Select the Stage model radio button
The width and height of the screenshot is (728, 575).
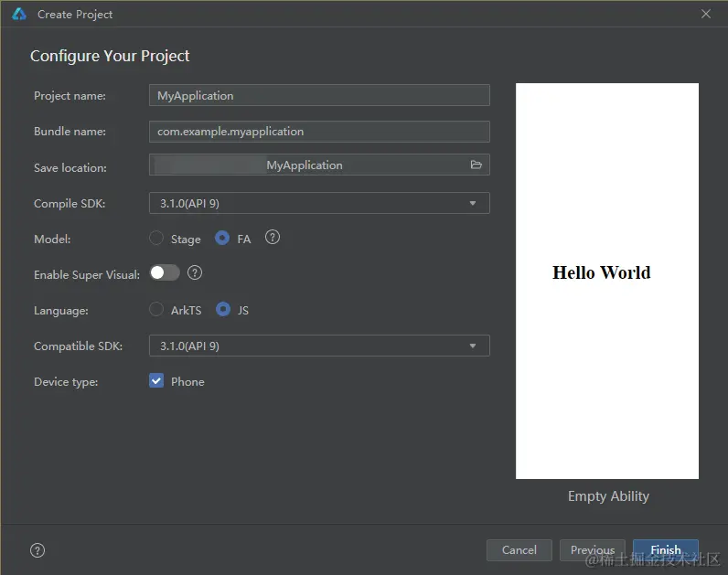156,238
